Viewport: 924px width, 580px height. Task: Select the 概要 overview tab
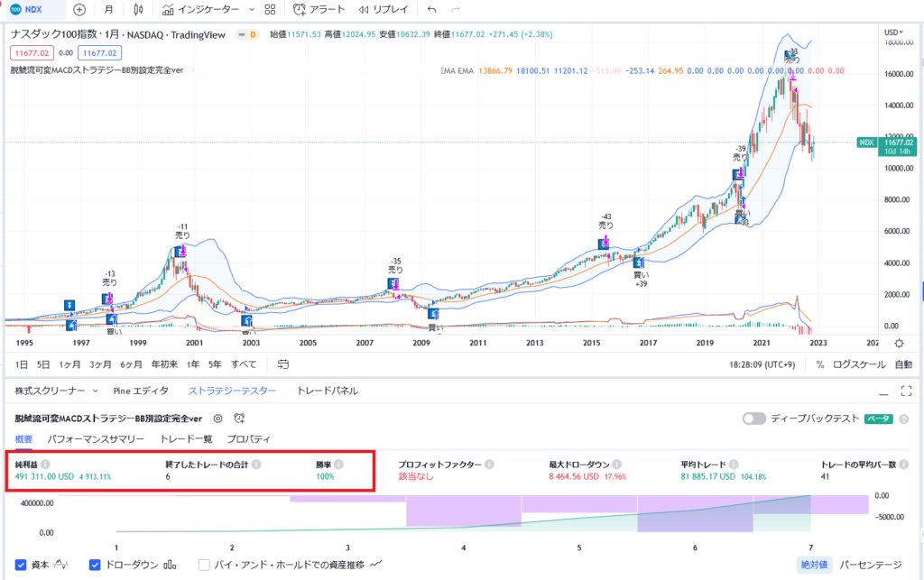23,439
